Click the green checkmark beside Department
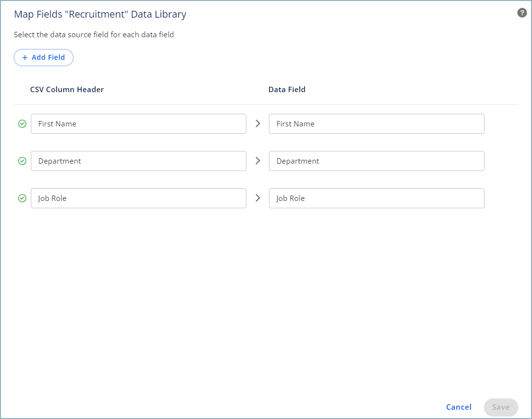This screenshot has height=419, width=532. coord(22,161)
